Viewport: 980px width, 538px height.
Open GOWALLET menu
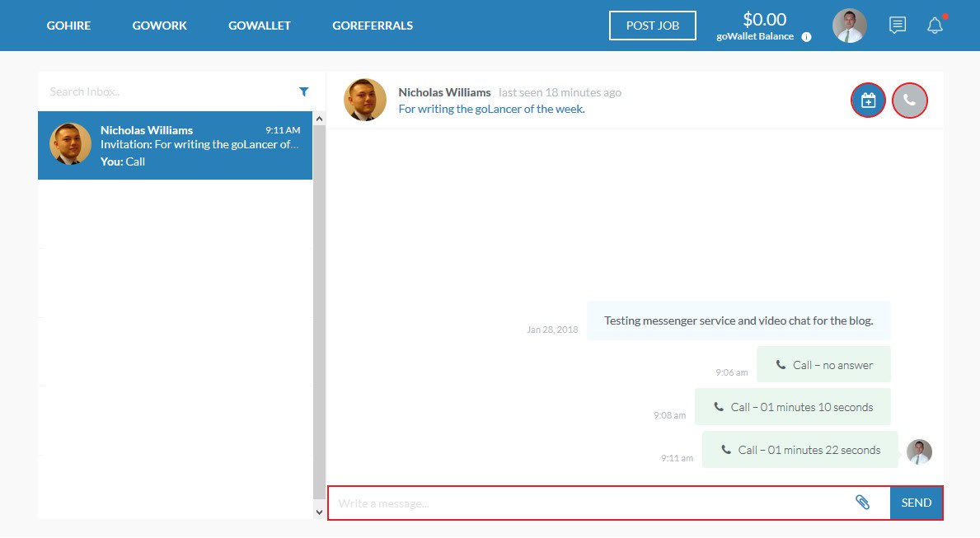click(x=260, y=26)
